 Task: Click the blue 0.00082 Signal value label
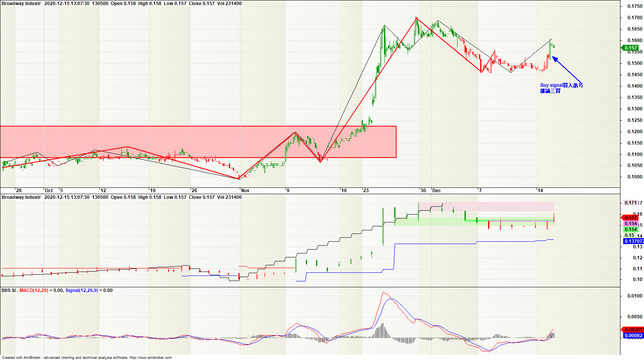(633, 336)
